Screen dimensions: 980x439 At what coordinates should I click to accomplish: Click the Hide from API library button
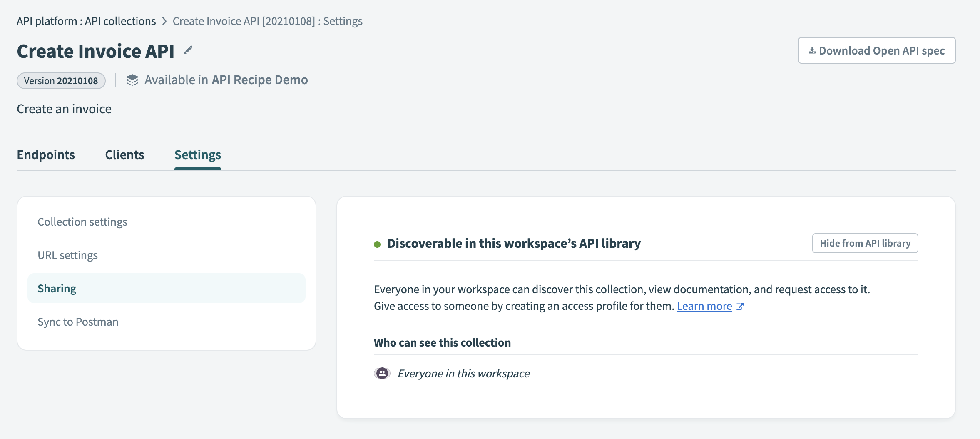click(x=865, y=243)
